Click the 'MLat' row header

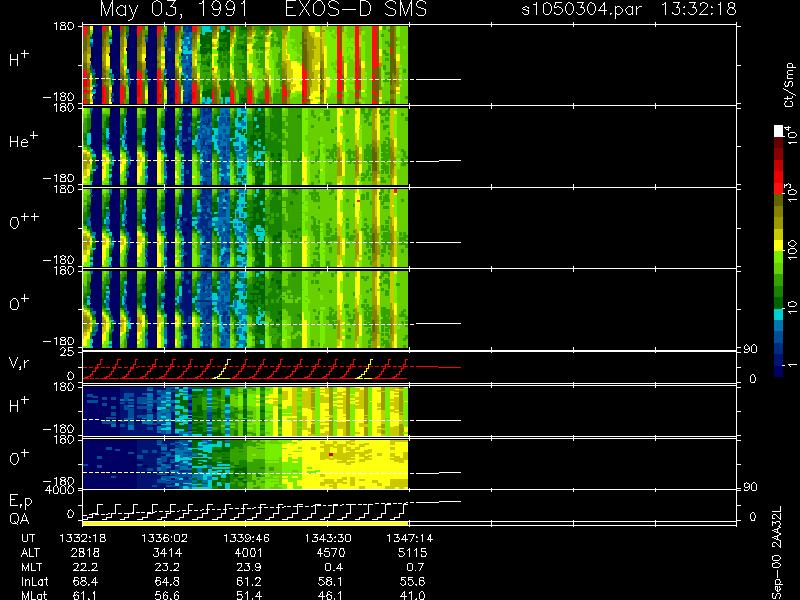(x=34, y=595)
